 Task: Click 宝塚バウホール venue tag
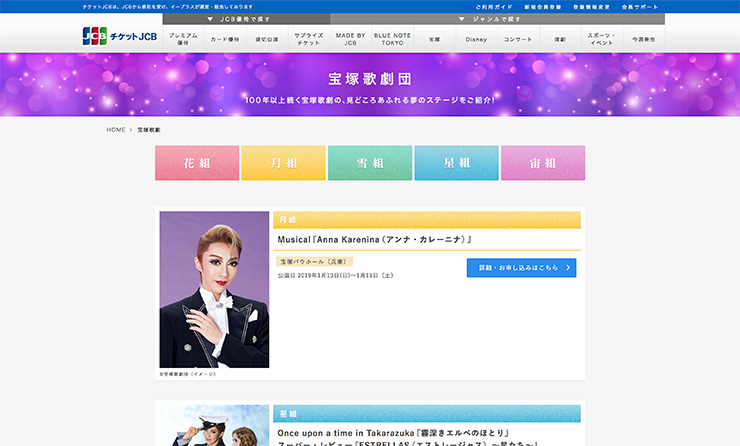[314, 261]
